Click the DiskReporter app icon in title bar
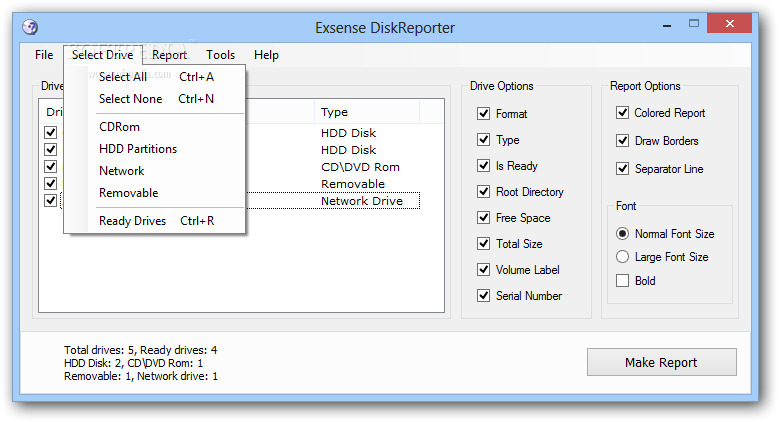Viewport: 779px width, 422px height. point(30,27)
